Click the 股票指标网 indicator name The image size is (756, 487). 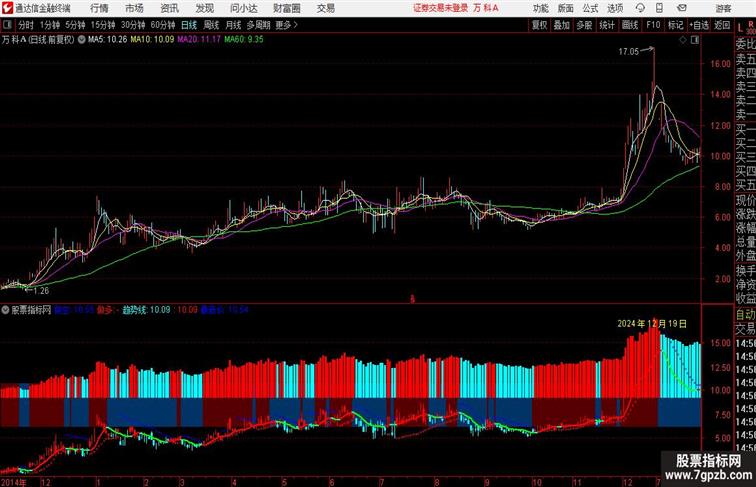[31, 310]
